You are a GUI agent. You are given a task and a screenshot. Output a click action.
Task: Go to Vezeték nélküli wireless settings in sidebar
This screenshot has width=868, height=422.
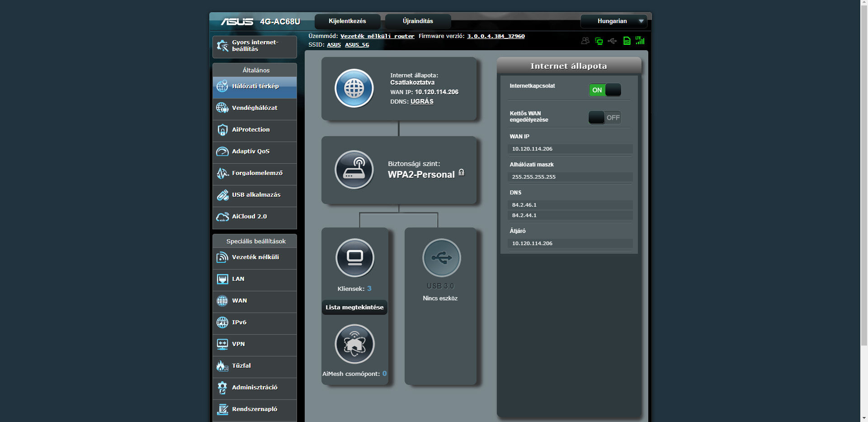pos(255,258)
